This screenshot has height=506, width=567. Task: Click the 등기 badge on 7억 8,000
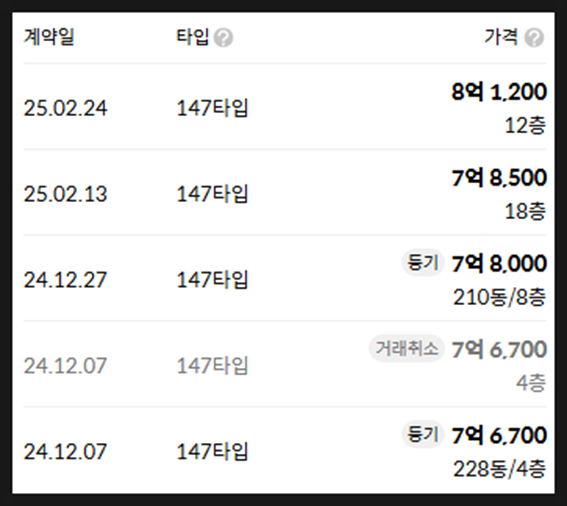click(423, 263)
